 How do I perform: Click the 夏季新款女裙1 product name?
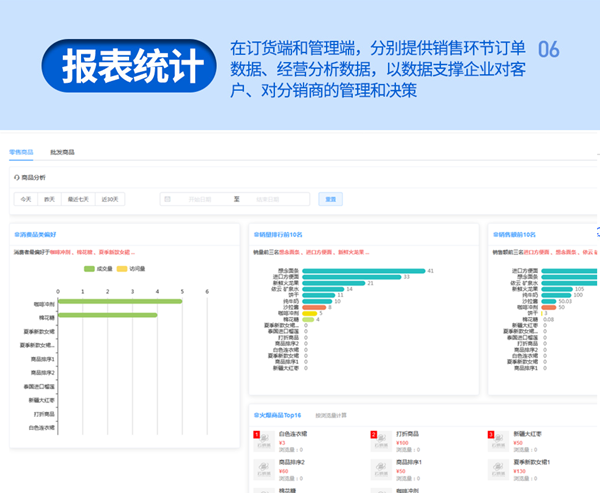pyautogui.click(x=532, y=462)
